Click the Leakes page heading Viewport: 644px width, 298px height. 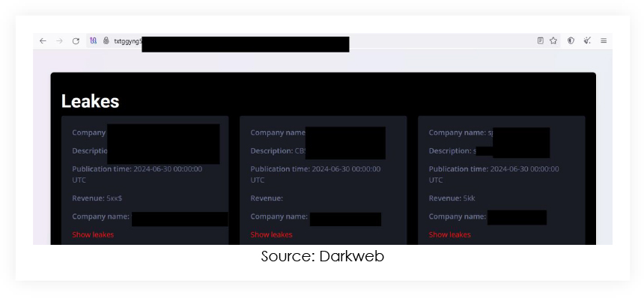91,101
